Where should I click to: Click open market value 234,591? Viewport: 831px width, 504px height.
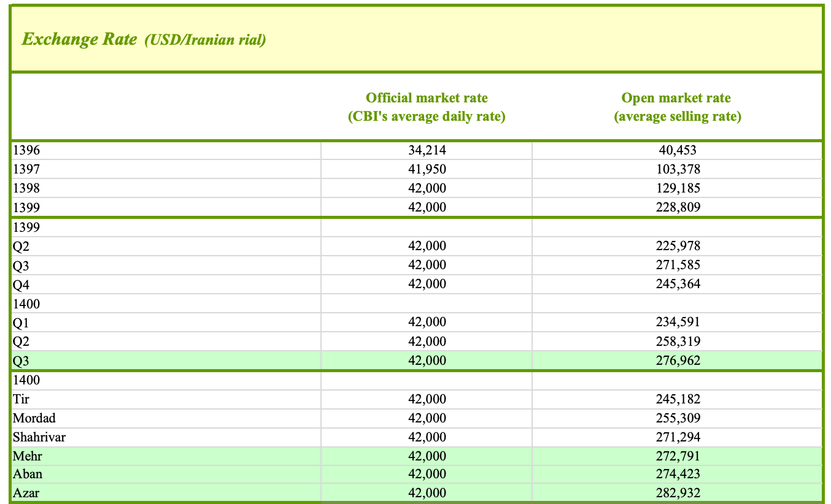point(678,322)
